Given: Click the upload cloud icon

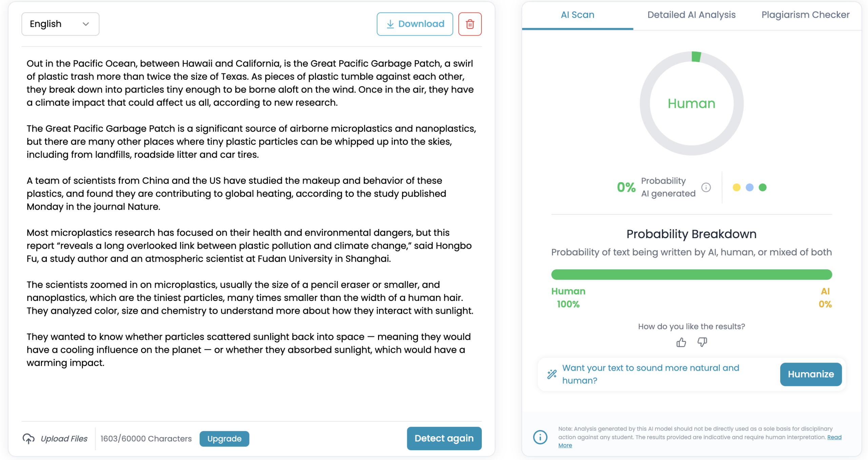Looking at the screenshot, I should click(28, 438).
